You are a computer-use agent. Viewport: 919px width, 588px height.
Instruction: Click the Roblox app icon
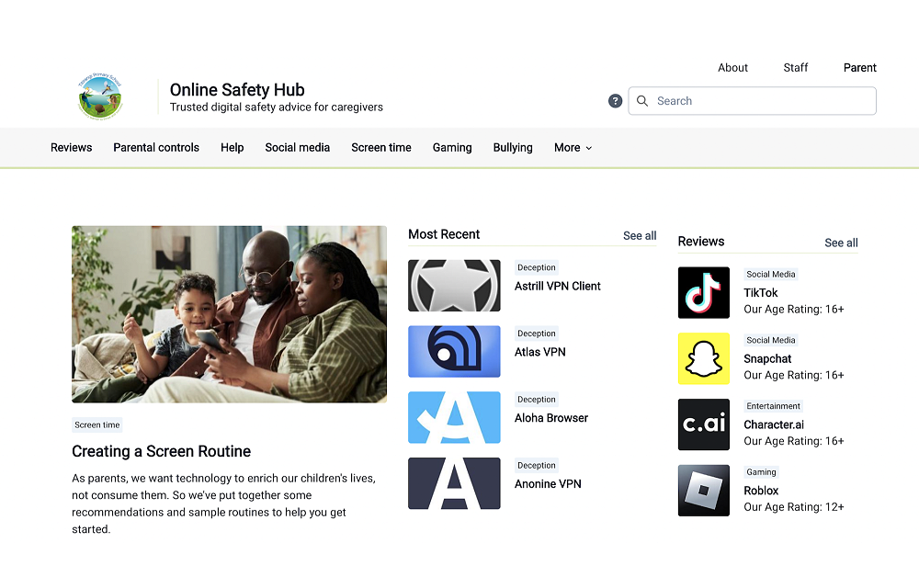point(703,491)
